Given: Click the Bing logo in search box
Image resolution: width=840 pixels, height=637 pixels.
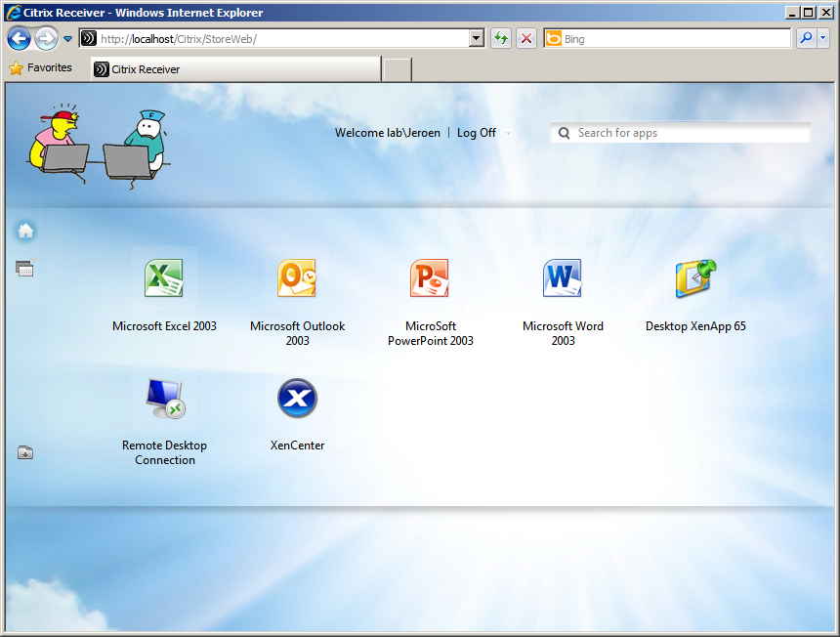Looking at the screenshot, I should point(554,38).
